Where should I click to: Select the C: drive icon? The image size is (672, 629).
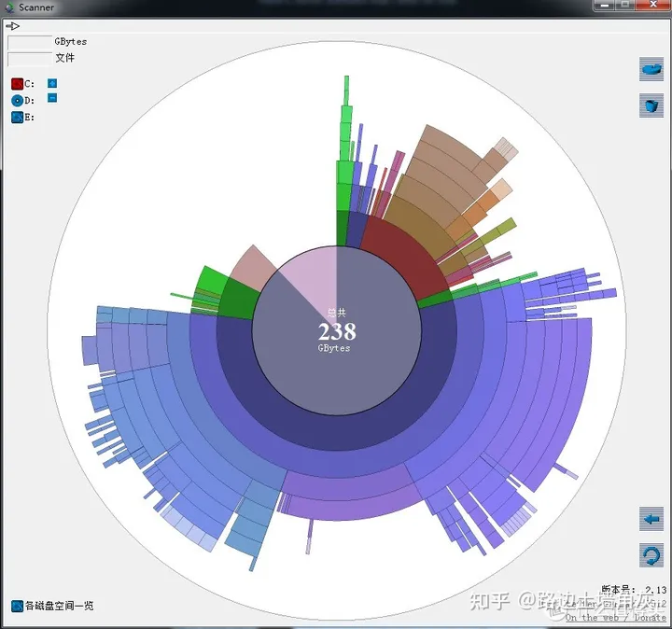pyautogui.click(x=17, y=84)
